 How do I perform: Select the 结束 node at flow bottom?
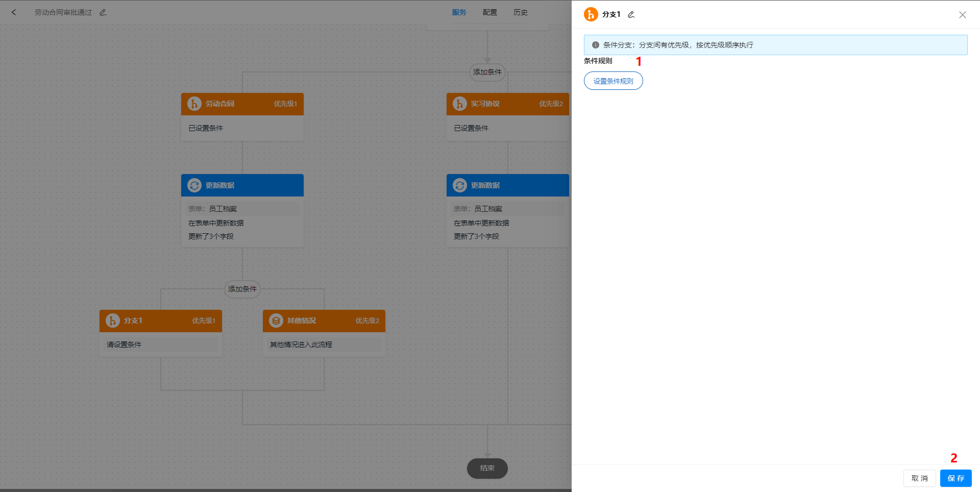point(487,468)
